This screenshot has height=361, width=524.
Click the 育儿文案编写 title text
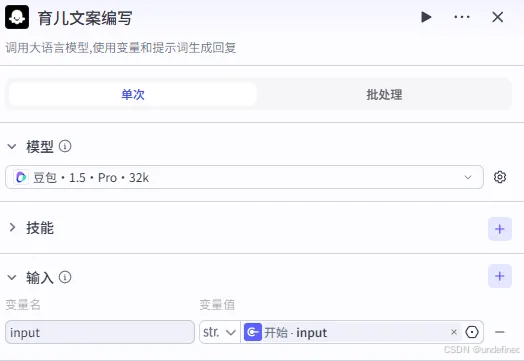(85, 18)
